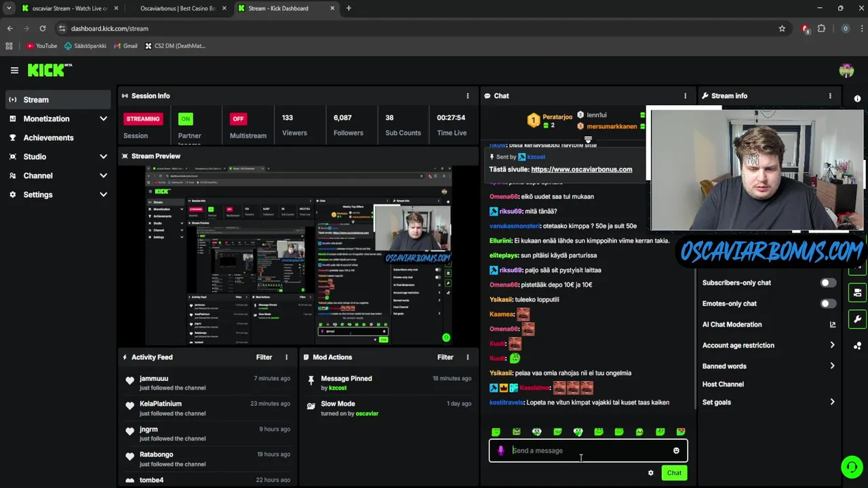
Task: Click the purple microphone icon in the message box
Action: (x=501, y=451)
